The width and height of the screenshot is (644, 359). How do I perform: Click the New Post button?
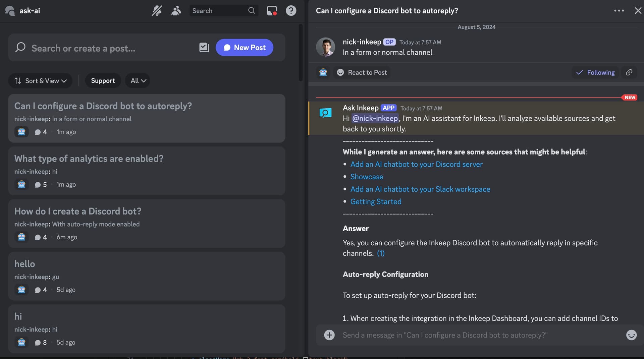click(x=244, y=48)
